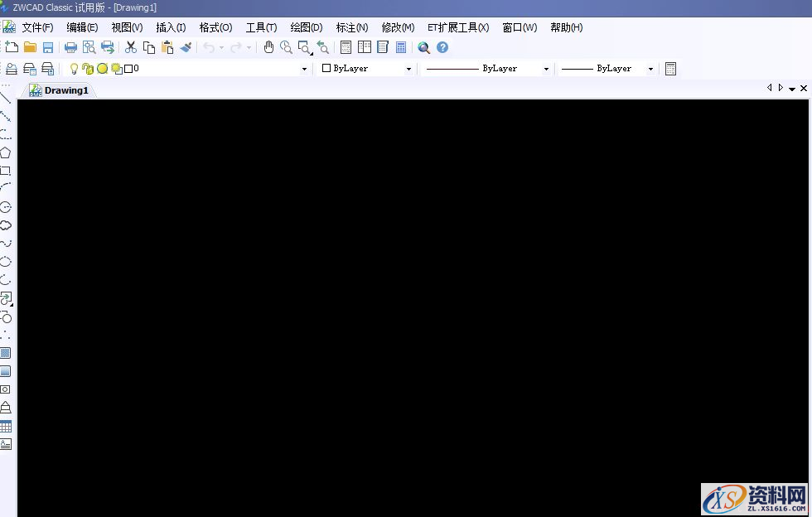Select the Hatch tool
Viewport: 812px width, 517px height.
tap(6, 352)
